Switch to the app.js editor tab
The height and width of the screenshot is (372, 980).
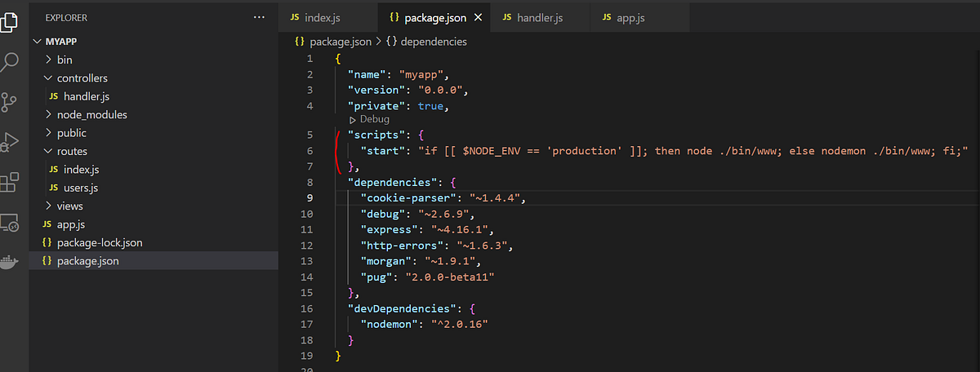coord(624,17)
